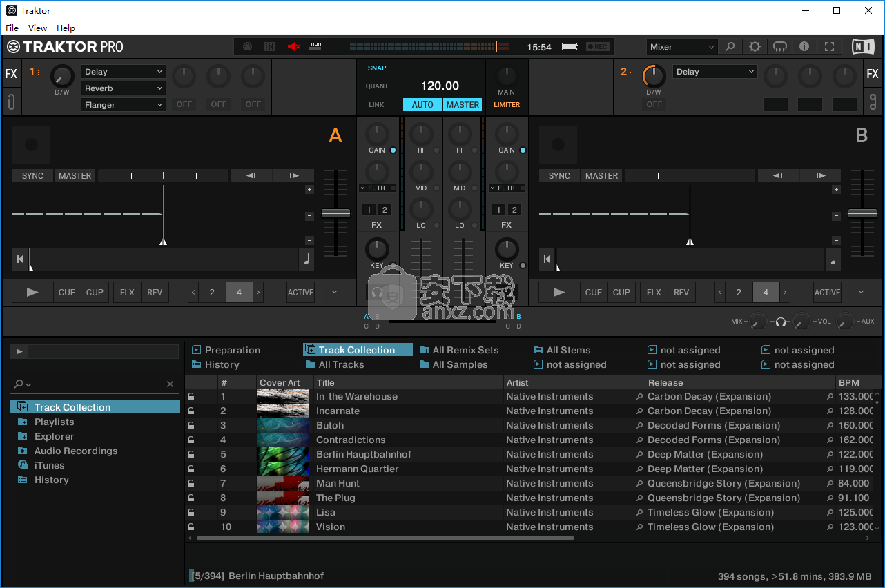Expand Deck B advanced panel chevron

coord(862,292)
